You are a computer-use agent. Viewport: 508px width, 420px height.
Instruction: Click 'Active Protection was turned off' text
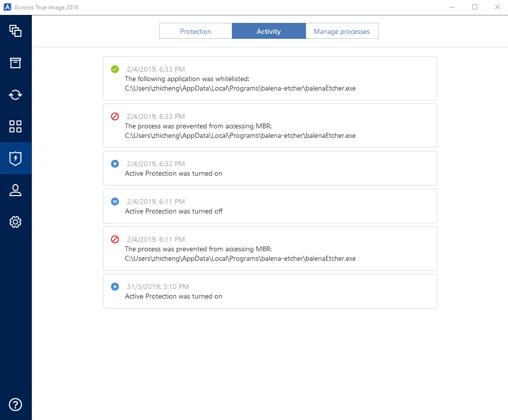point(174,211)
